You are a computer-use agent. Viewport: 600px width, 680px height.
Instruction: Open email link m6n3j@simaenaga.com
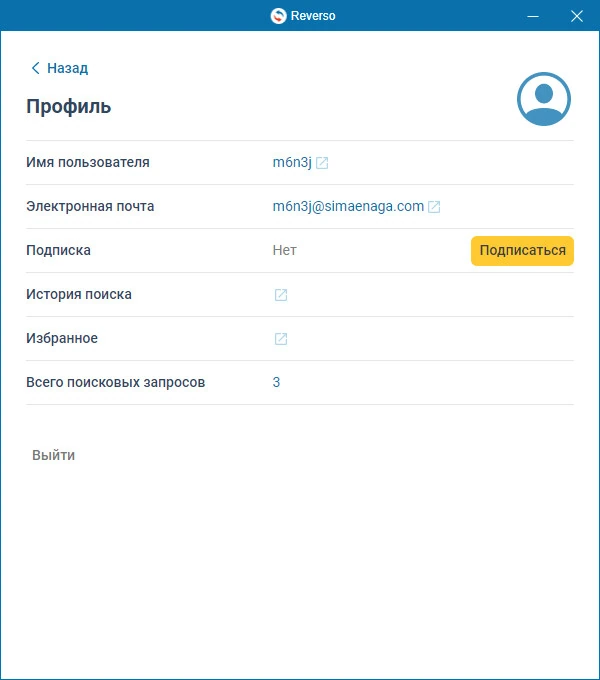coord(348,206)
